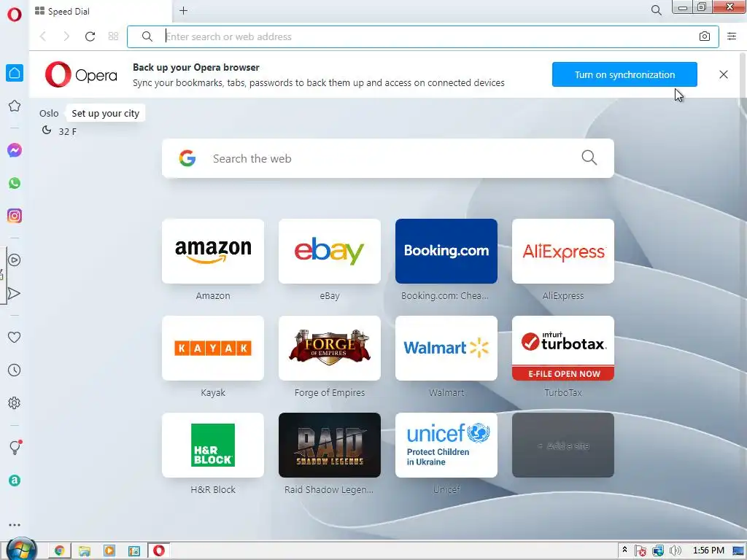Open the Forge of Empires tile
This screenshot has height=560, width=747.
[x=330, y=348]
